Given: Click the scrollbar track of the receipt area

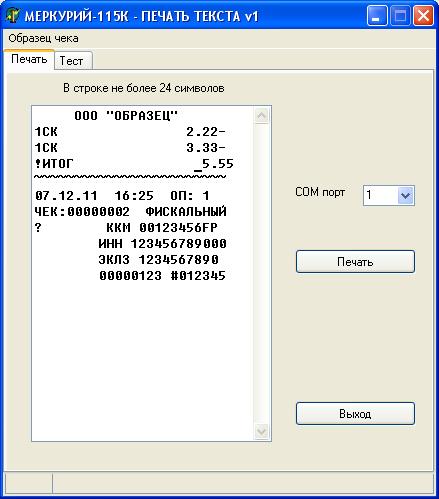Looking at the screenshot, I should click(x=262, y=273).
